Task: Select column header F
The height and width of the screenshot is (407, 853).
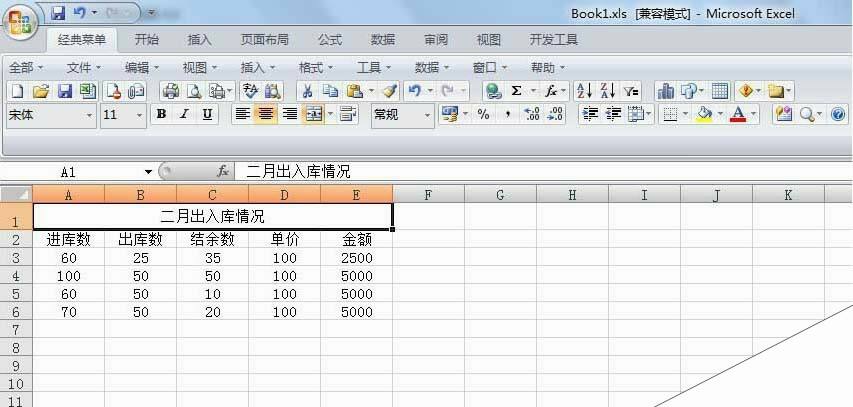Action: tap(428, 195)
